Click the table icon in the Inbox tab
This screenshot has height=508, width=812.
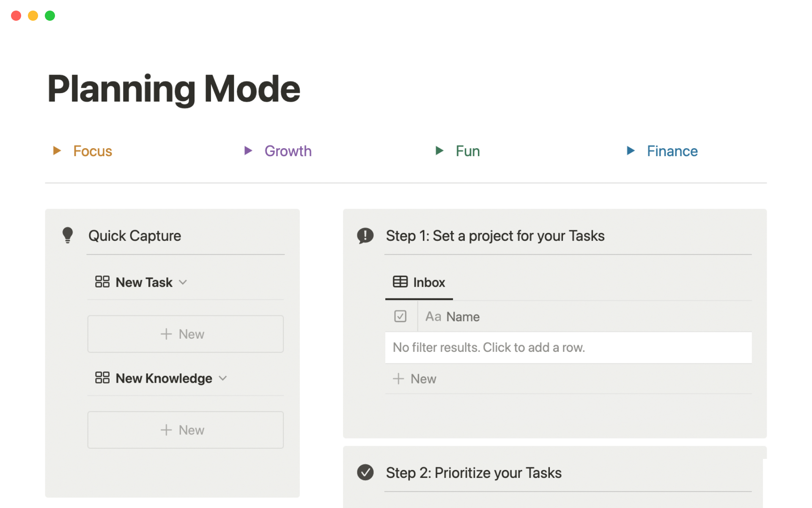coord(400,282)
